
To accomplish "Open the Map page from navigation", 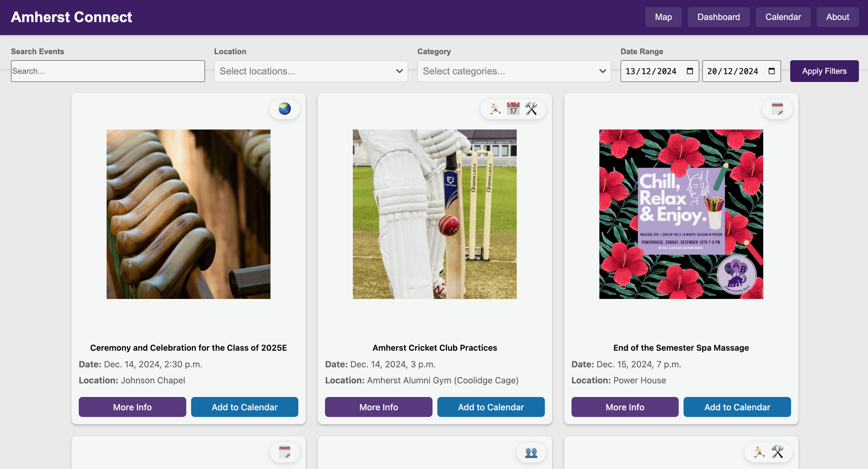I will pyautogui.click(x=663, y=17).
